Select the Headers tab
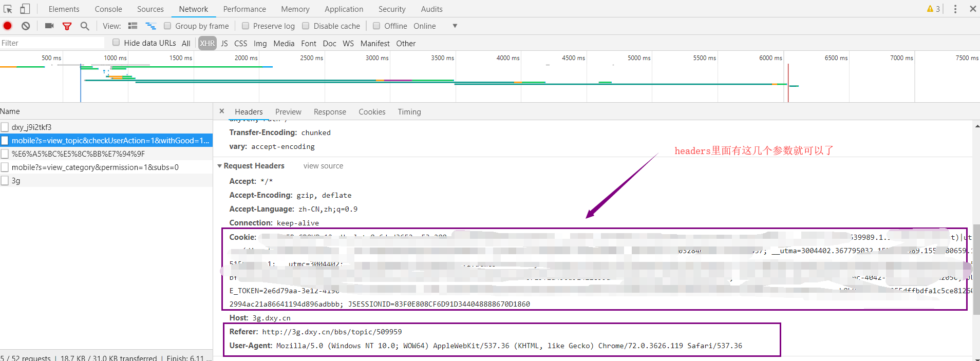 point(249,111)
